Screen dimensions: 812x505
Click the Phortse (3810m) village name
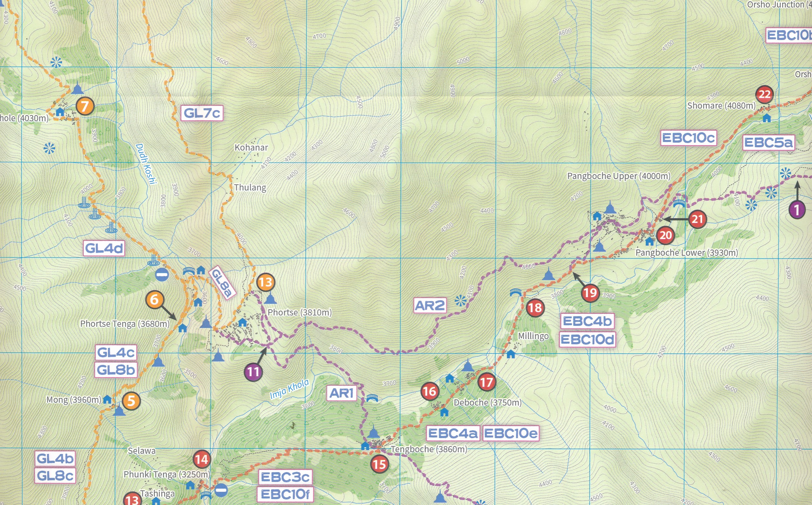tap(300, 312)
